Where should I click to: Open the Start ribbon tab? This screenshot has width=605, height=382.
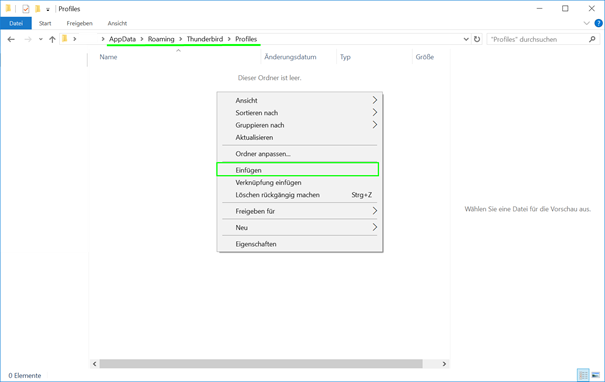click(x=45, y=23)
